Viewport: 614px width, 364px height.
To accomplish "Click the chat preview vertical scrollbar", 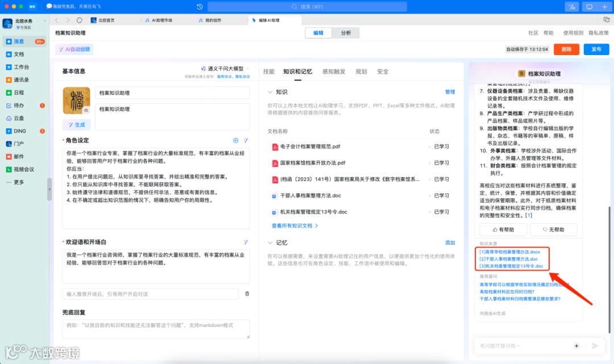I will point(609,270).
